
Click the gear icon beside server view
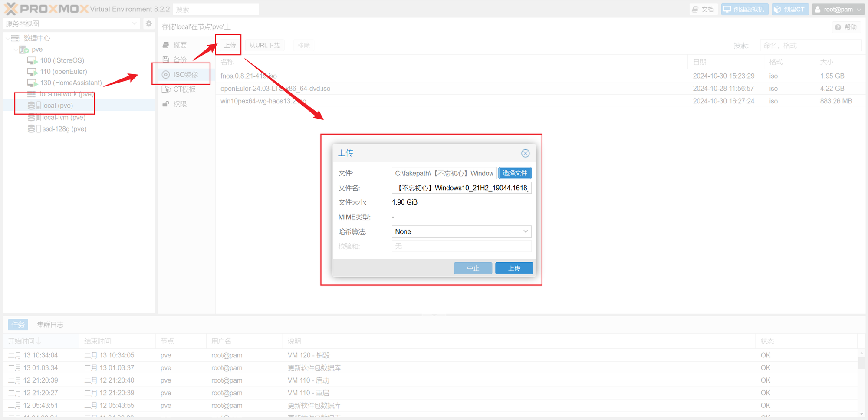point(149,23)
